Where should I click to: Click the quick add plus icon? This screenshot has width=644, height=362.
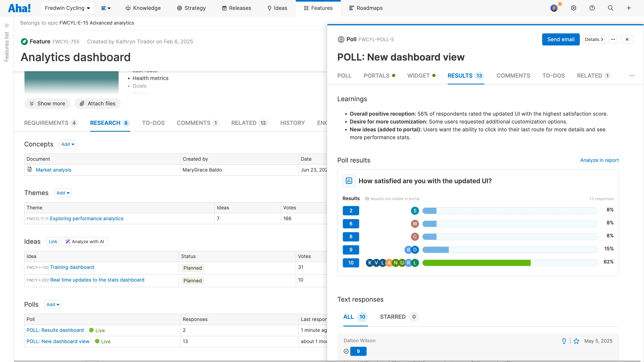(x=629, y=8)
